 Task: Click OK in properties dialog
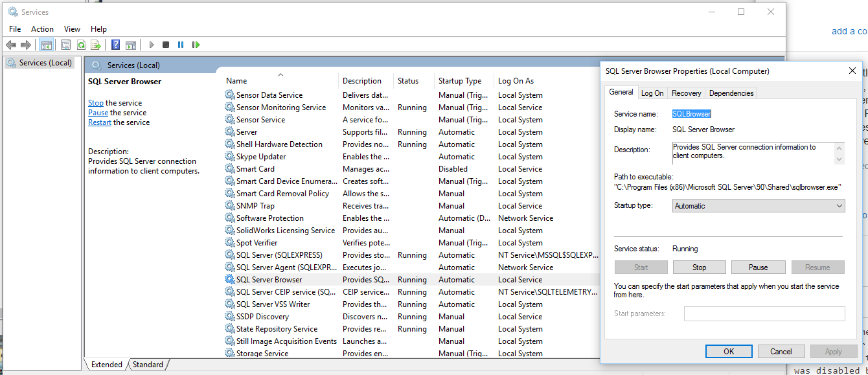(729, 352)
